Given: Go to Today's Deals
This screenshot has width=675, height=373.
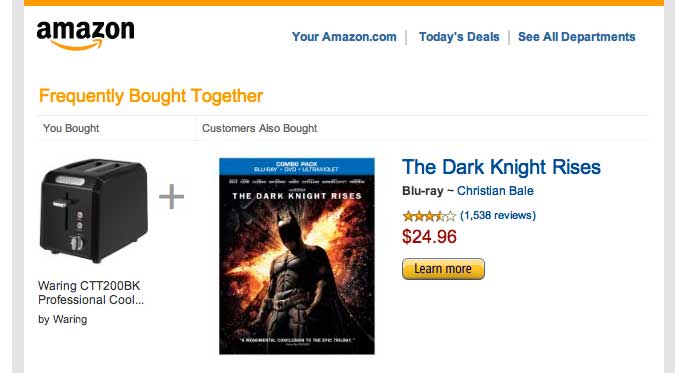Looking at the screenshot, I should tap(459, 37).
